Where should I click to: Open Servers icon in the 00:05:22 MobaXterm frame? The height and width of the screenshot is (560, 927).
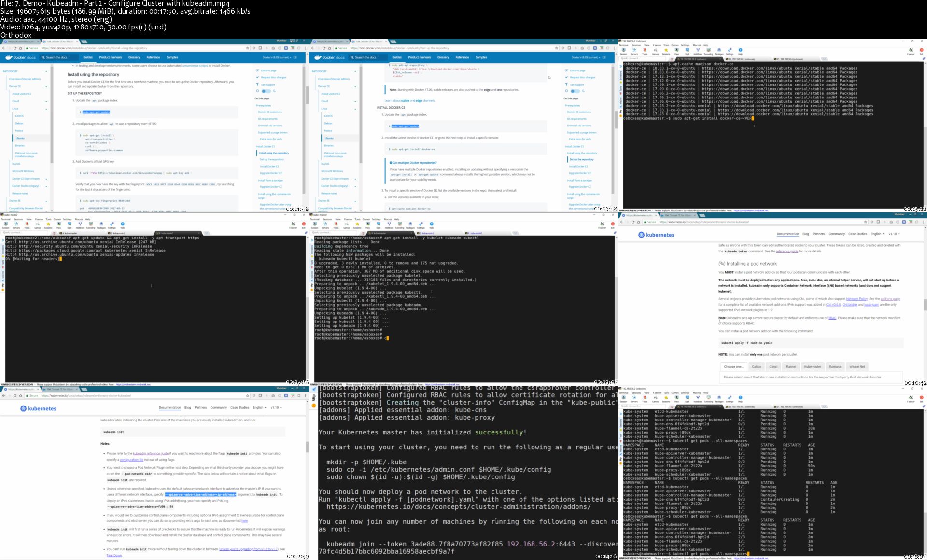pos(634,51)
